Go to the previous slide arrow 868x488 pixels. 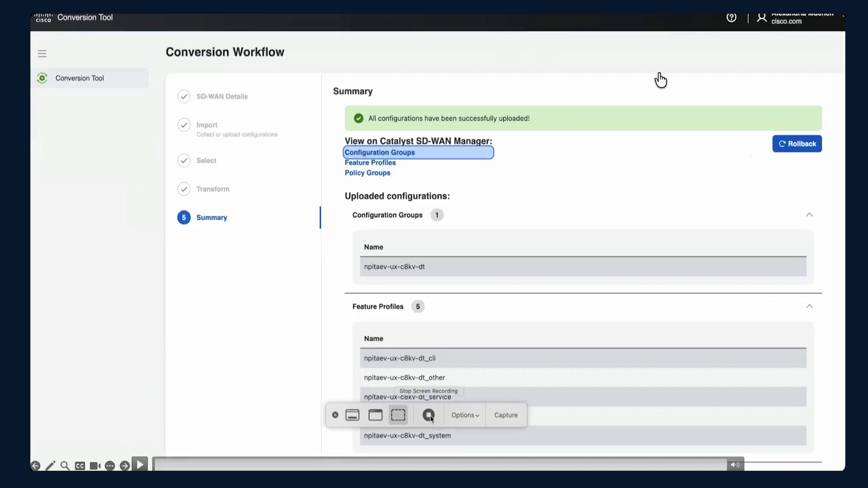pos(36,466)
